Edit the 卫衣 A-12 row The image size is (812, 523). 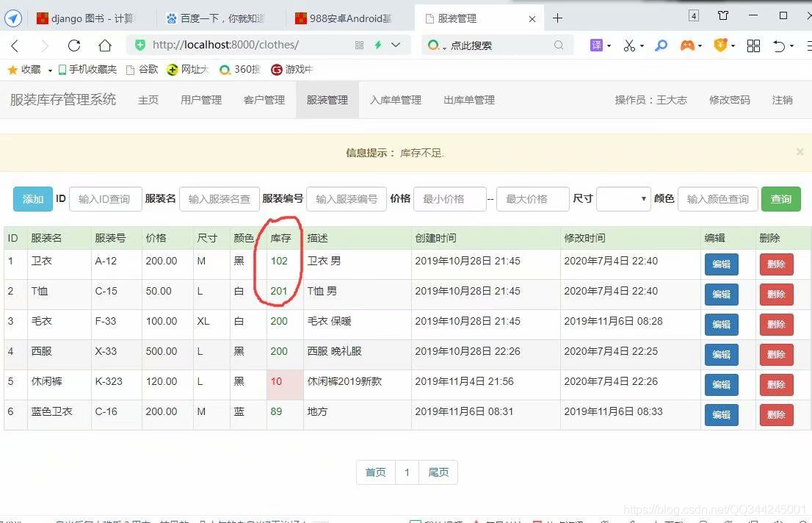pos(722,264)
